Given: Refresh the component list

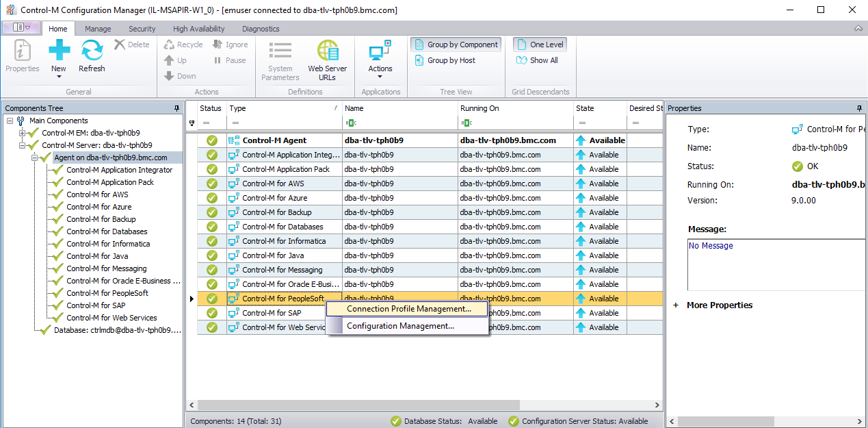Looking at the screenshot, I should 92,56.
